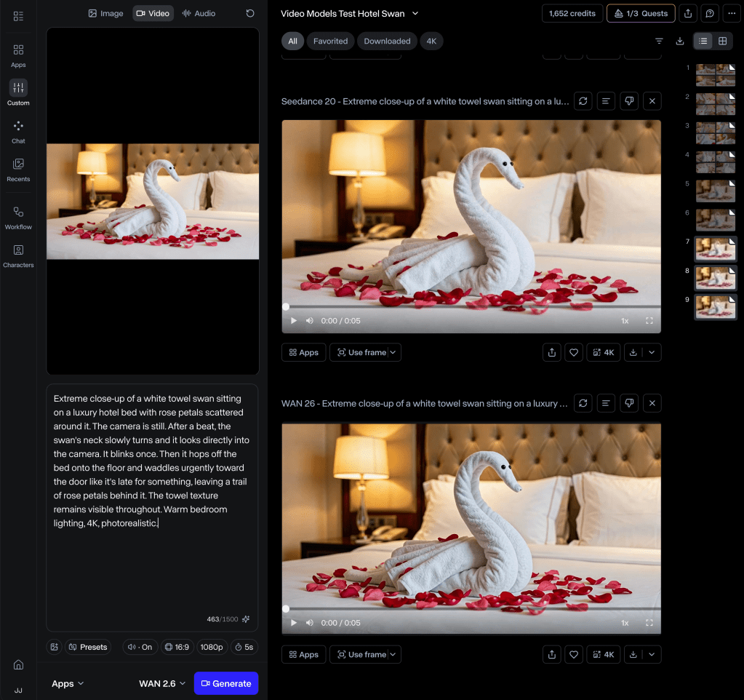The image size is (744, 700).
Task: Expand the Video Models Test Hotel Swan project menu
Action: click(x=415, y=13)
